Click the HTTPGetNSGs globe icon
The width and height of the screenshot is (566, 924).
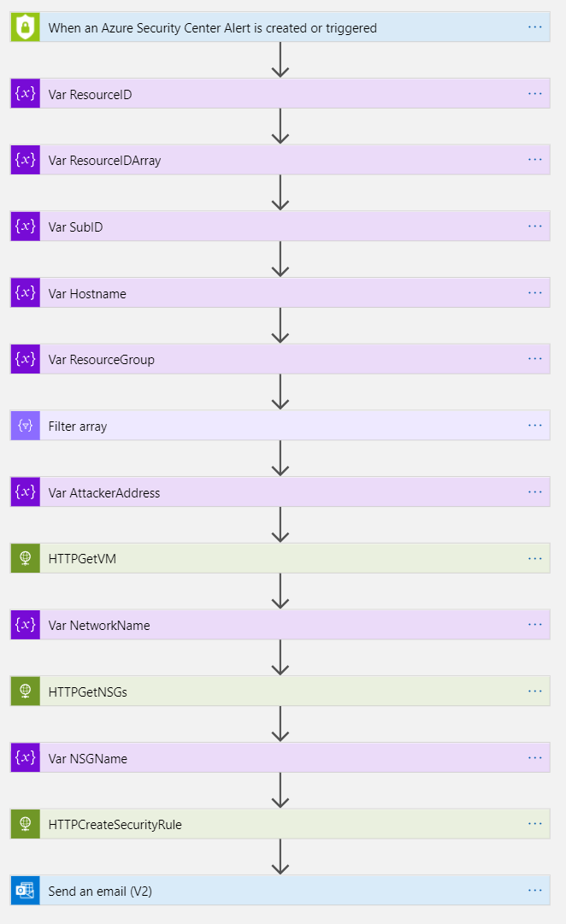[x=26, y=692]
